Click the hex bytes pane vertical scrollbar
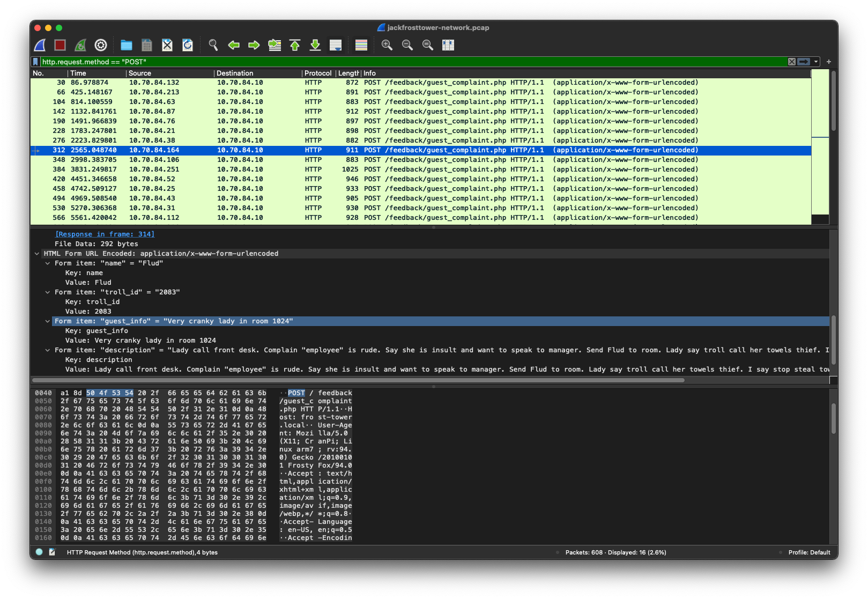The width and height of the screenshot is (868, 599). [834, 418]
